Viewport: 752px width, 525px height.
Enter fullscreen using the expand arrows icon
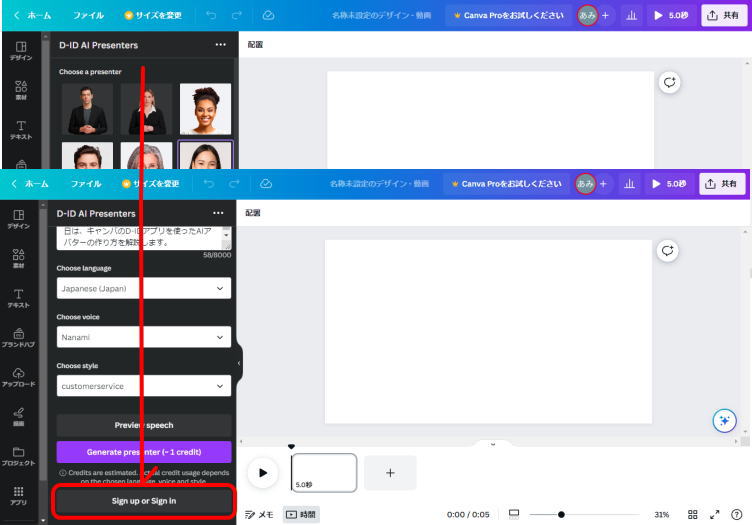click(x=714, y=514)
